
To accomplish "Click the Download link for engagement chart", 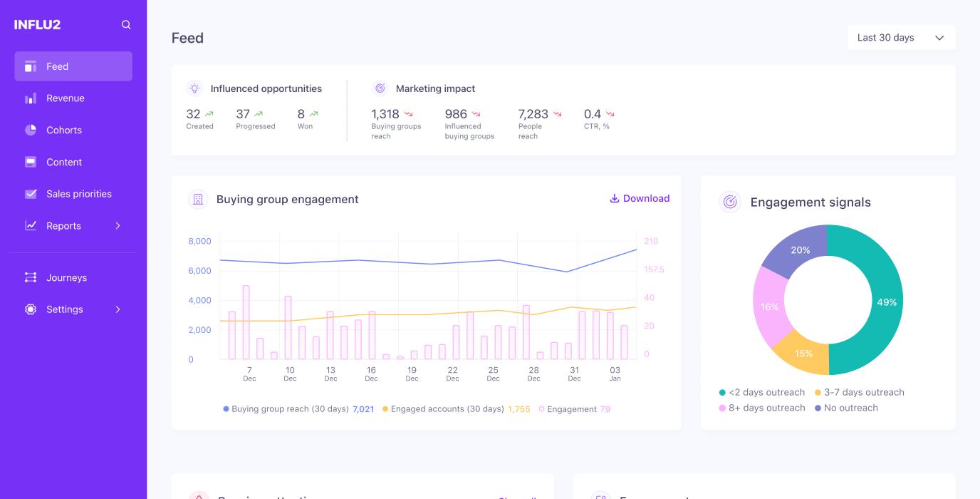I will tap(639, 198).
